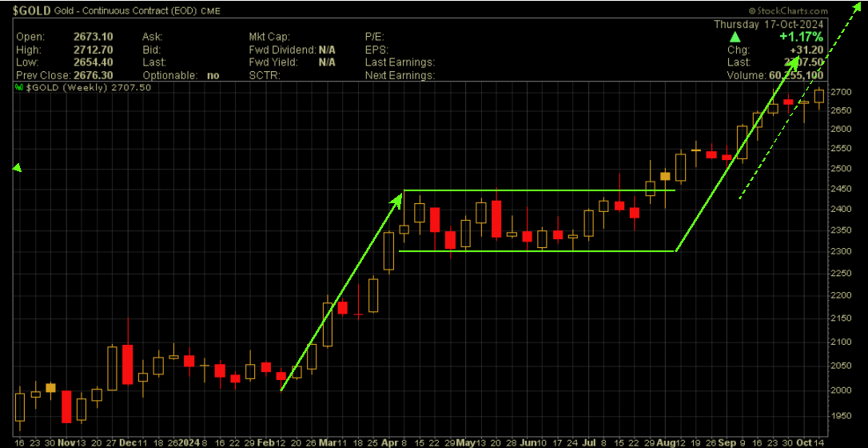Click the 'SCTR:' label
This screenshot has height=448, width=868.
265,74
